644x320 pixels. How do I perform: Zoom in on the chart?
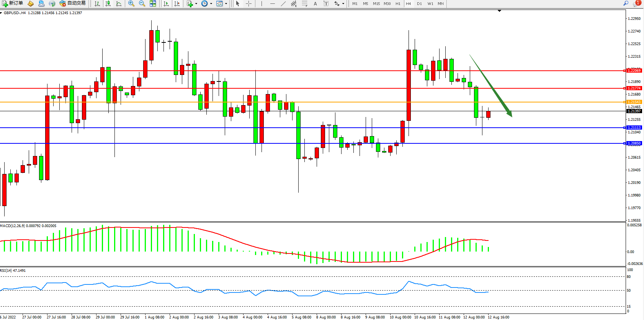(131, 3)
